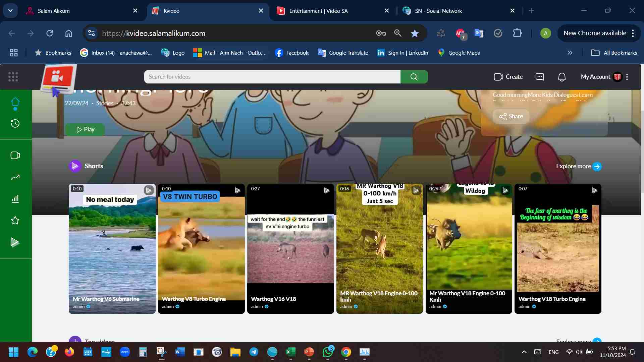Click the ENG language indicator
The image size is (644, 362).
(554, 352)
